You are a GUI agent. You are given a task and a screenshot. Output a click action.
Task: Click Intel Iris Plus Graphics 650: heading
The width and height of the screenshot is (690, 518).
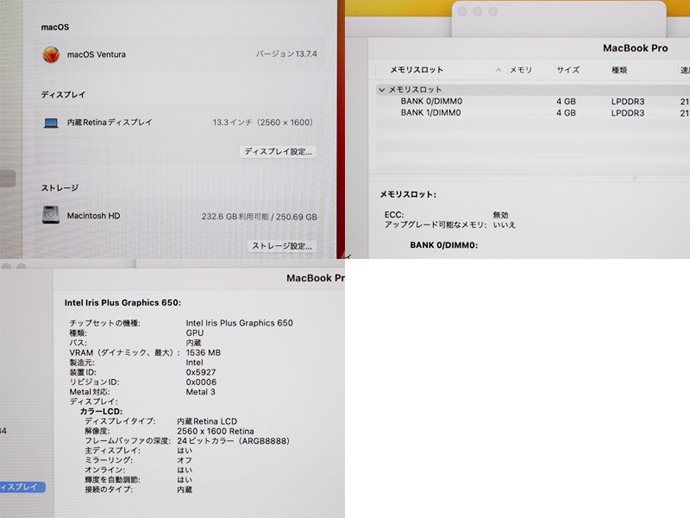[123, 303]
